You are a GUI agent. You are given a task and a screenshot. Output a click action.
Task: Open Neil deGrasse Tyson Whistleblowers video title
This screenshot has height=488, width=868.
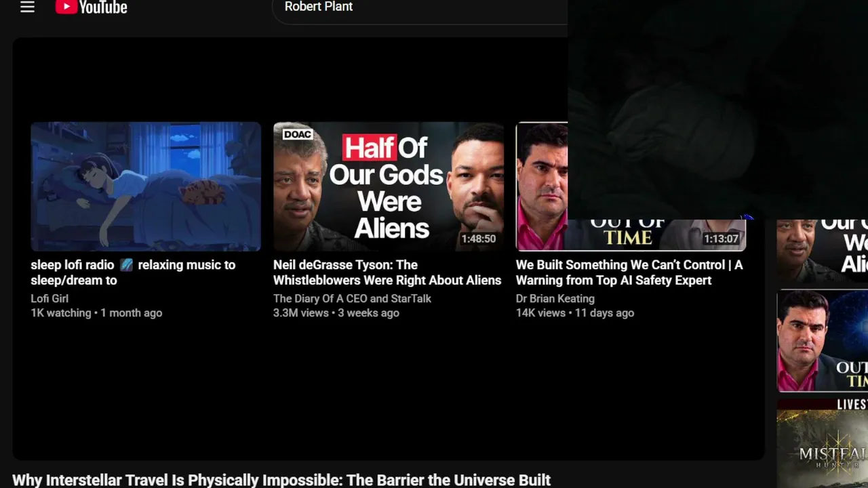[x=387, y=272]
